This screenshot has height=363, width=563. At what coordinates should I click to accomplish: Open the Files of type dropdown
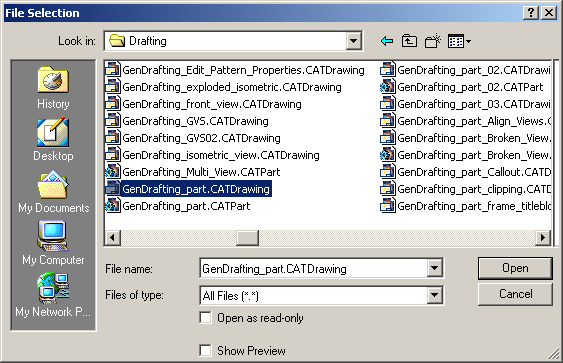tap(434, 295)
